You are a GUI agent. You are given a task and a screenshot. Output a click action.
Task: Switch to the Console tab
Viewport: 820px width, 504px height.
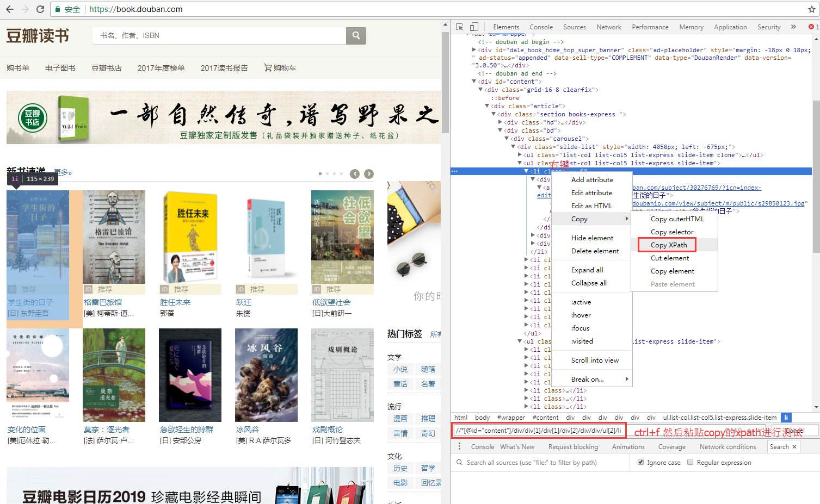coord(541,27)
